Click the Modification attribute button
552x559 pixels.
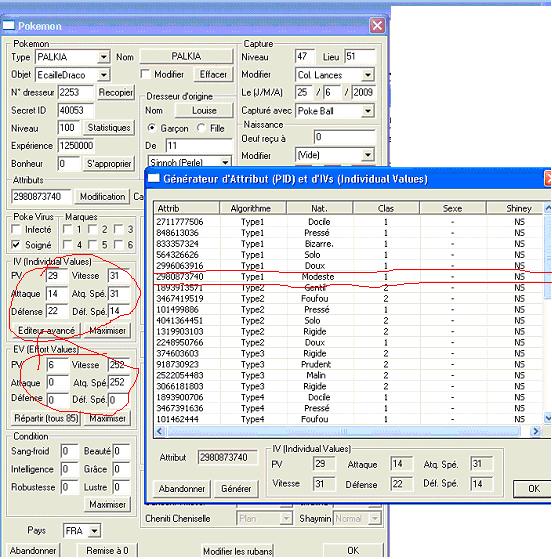coord(102,196)
